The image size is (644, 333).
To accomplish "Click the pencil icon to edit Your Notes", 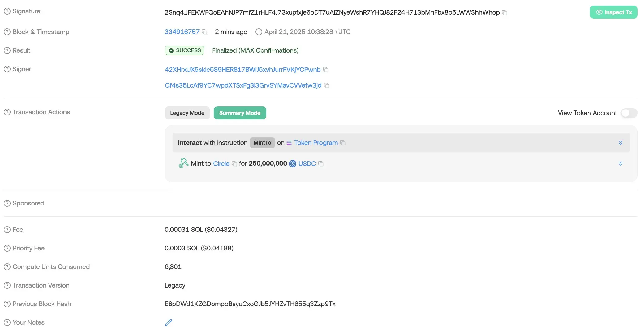I will pos(169,322).
